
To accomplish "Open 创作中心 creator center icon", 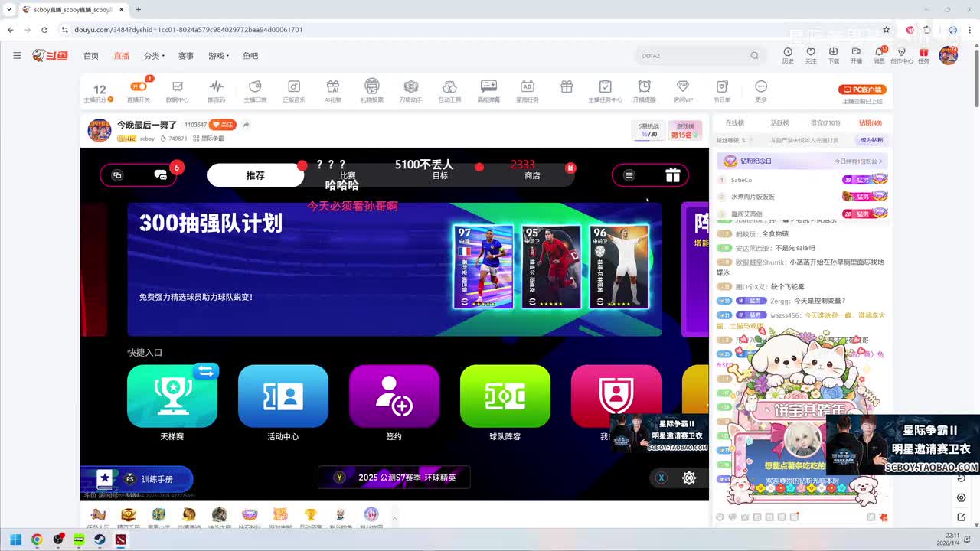I will tap(901, 53).
